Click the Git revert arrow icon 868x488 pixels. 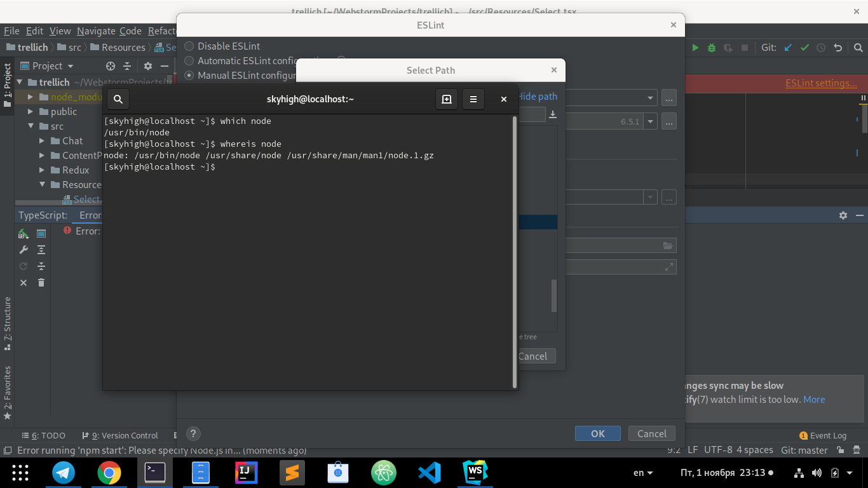coord(837,48)
